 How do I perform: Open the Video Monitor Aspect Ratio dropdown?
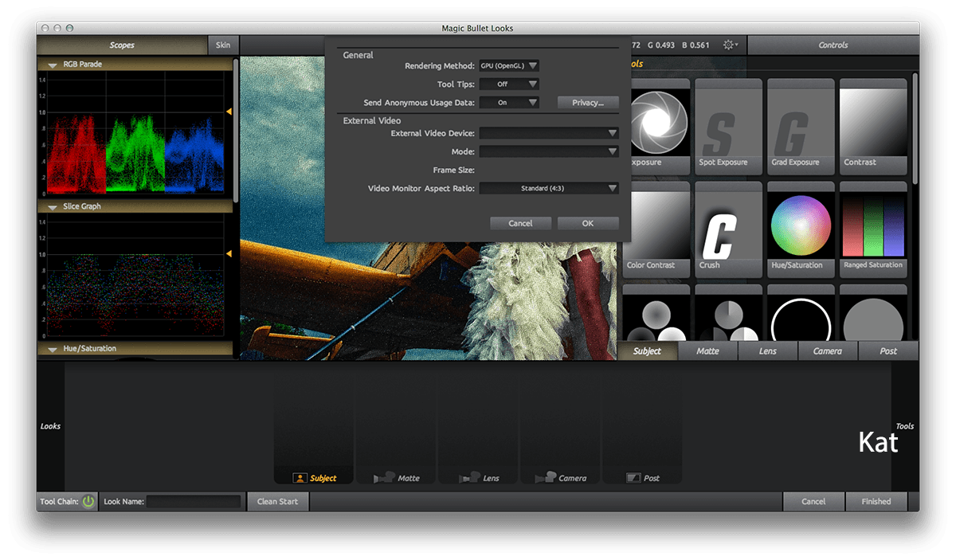pyautogui.click(x=549, y=189)
